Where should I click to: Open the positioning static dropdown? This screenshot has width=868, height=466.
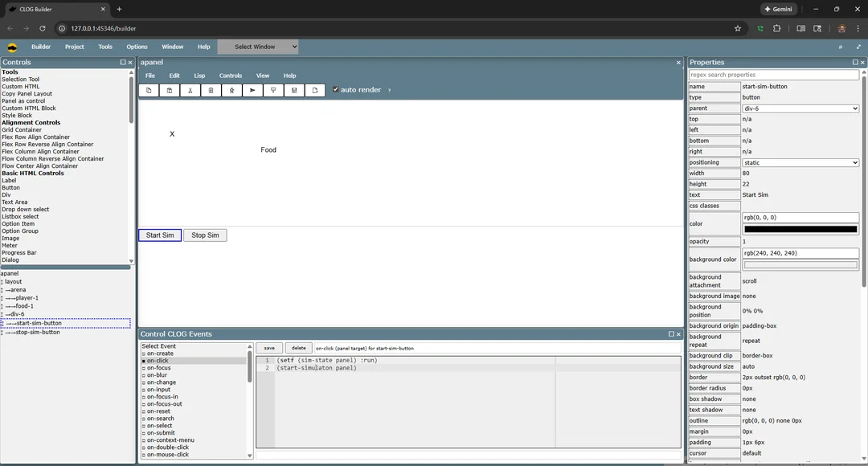(800, 162)
